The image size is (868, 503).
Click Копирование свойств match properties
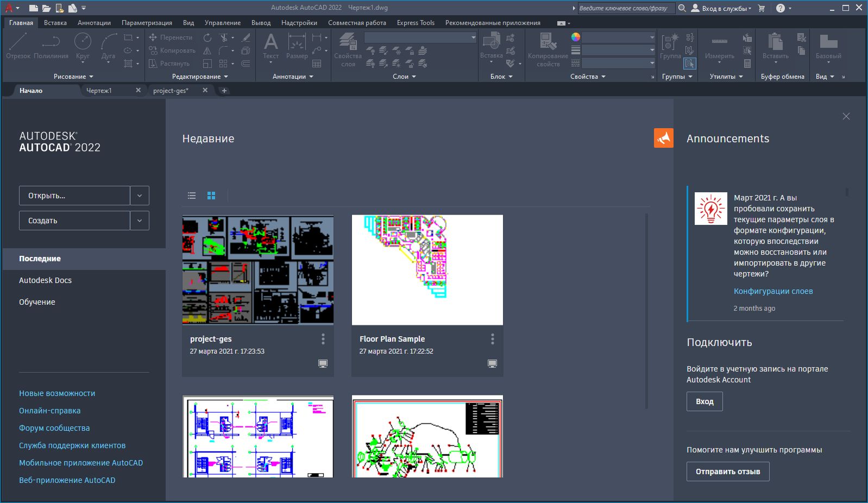pos(548,49)
